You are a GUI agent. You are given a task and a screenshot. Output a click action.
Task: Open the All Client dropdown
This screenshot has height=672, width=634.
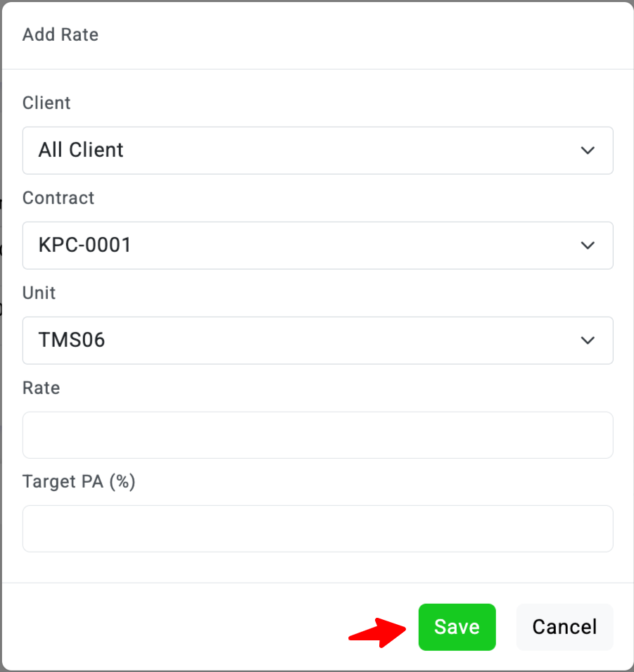click(x=317, y=151)
